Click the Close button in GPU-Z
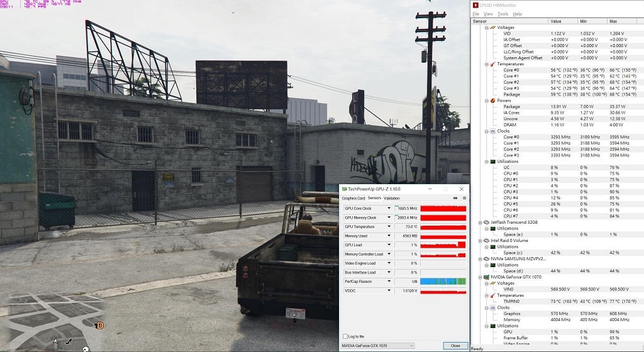644x352 pixels. (455, 346)
